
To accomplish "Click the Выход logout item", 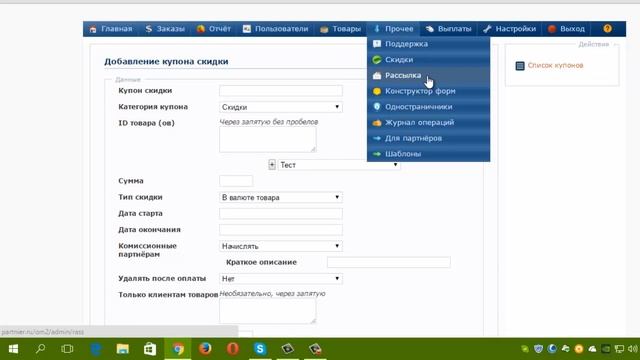I will [x=567, y=29].
